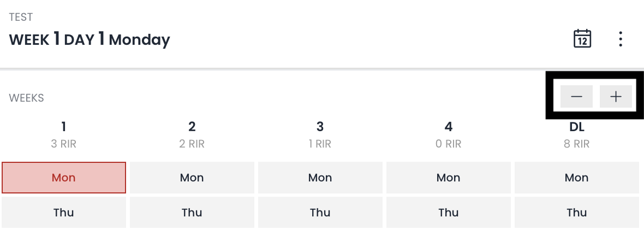
Task: Select Monday in week 2
Action: (192, 178)
